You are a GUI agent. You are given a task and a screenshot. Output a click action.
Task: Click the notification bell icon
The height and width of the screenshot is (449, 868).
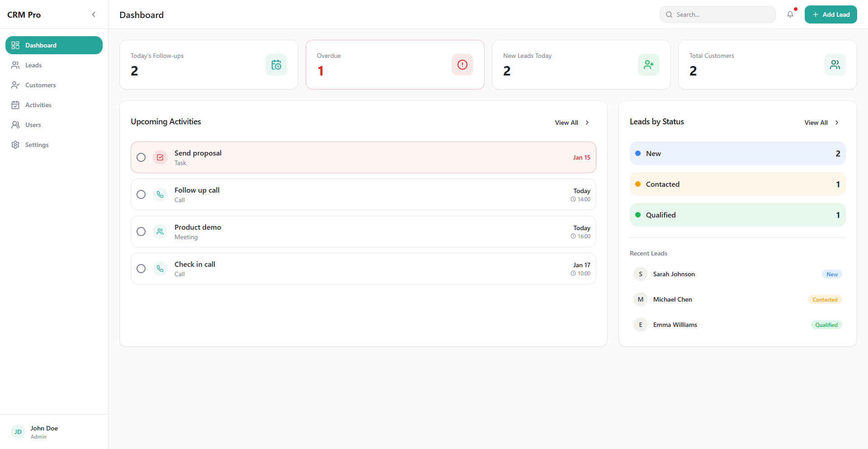(790, 14)
